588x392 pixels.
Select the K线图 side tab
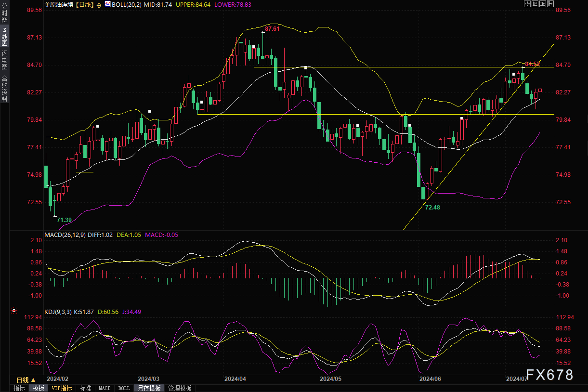(x=4, y=37)
